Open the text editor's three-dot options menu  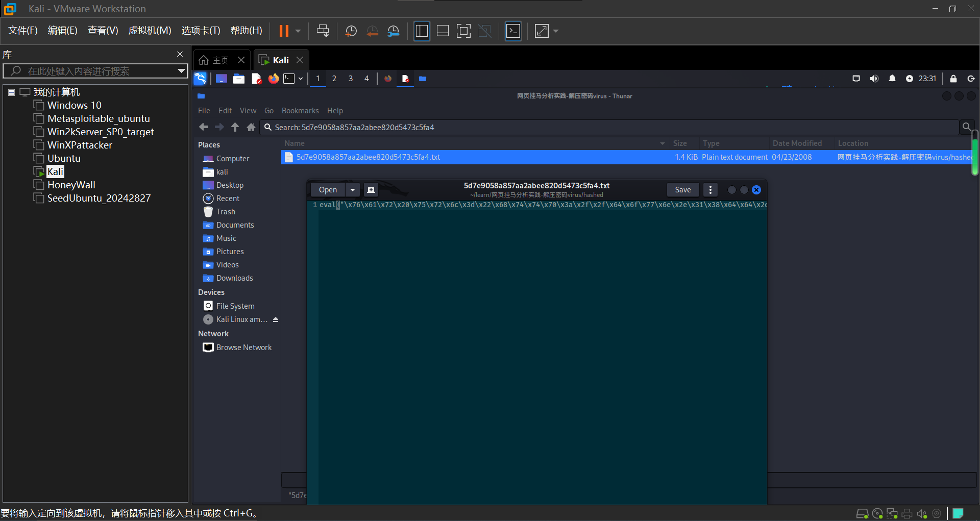710,190
